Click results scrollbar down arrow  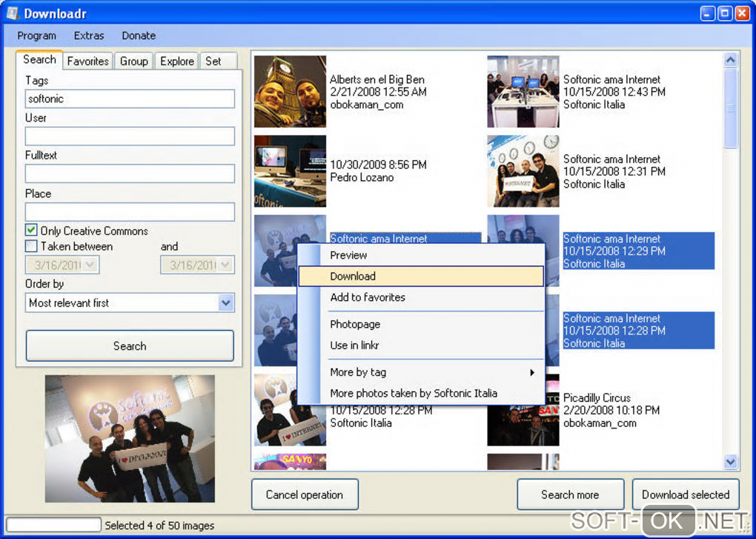coord(731,462)
